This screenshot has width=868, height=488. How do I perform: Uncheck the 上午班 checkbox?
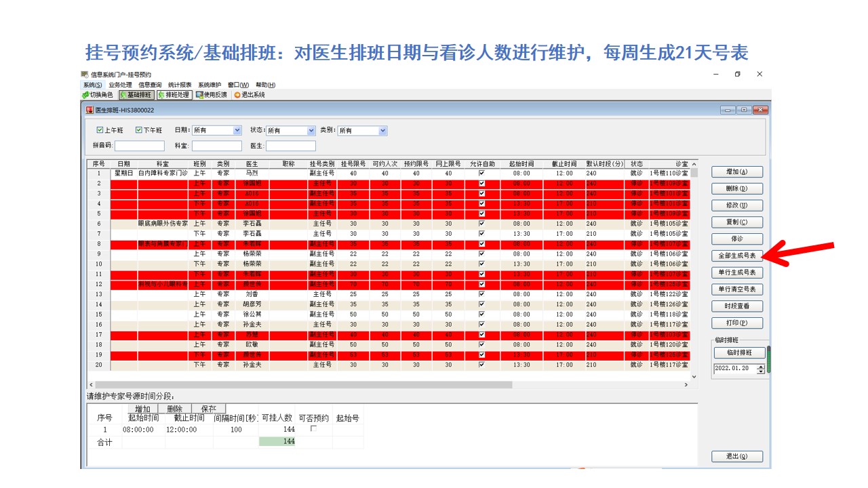coord(100,130)
